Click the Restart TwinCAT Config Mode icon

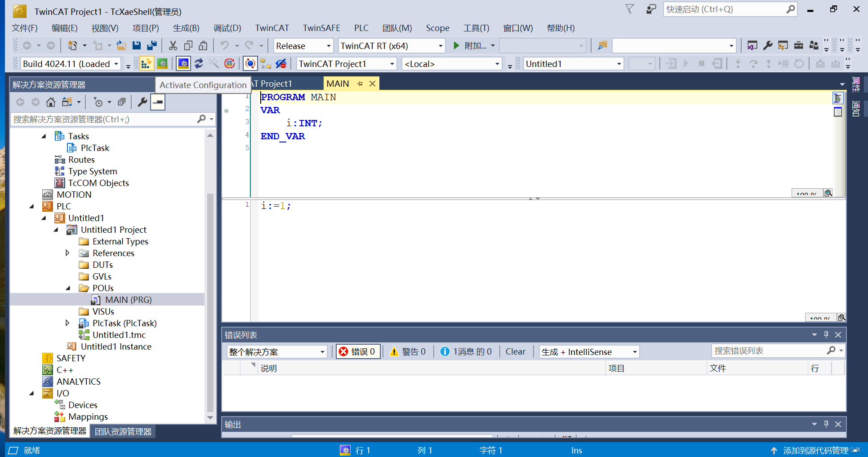point(183,64)
